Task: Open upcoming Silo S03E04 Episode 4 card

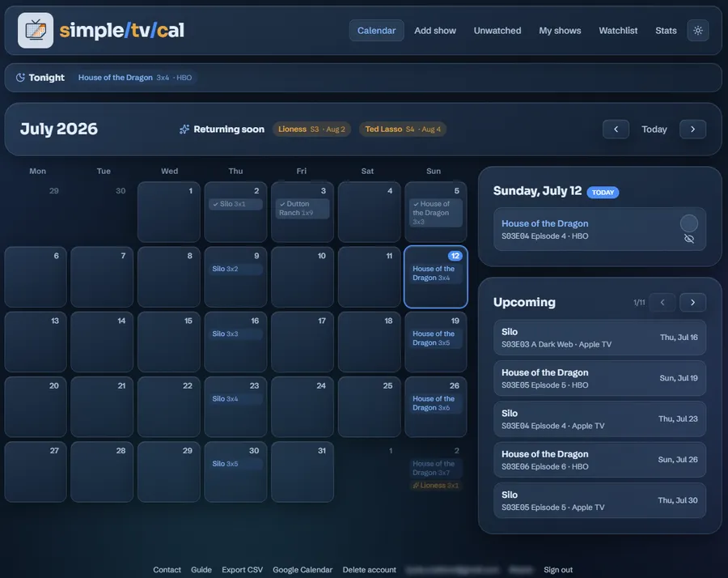Action: [x=599, y=419]
